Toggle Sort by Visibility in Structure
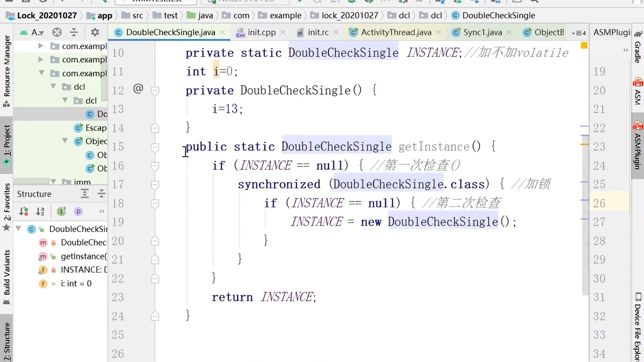 point(23,212)
